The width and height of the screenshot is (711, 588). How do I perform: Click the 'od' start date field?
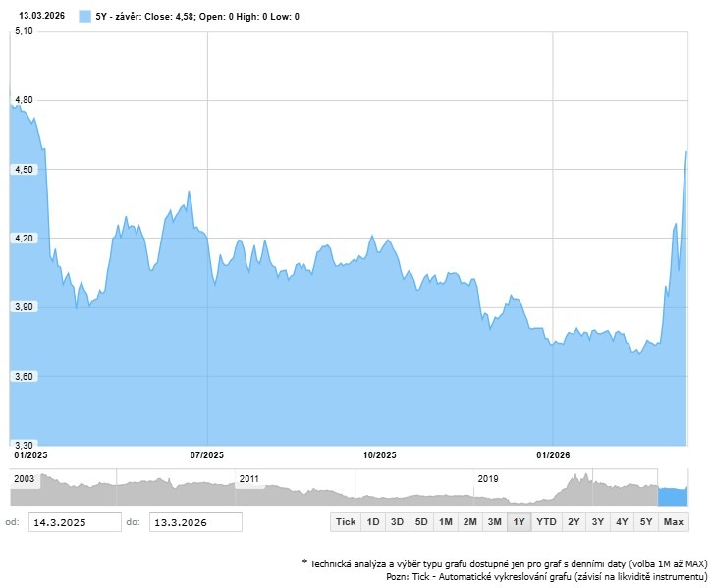pyautogui.click(x=75, y=522)
